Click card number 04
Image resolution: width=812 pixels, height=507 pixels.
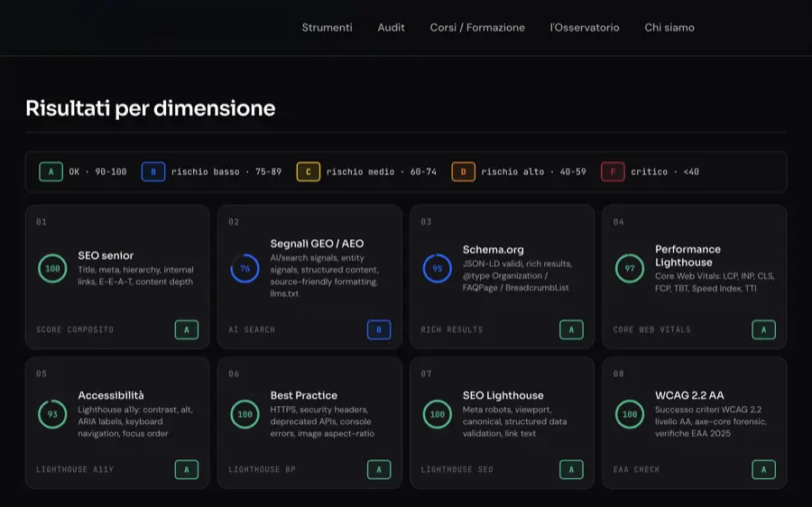[618, 222]
